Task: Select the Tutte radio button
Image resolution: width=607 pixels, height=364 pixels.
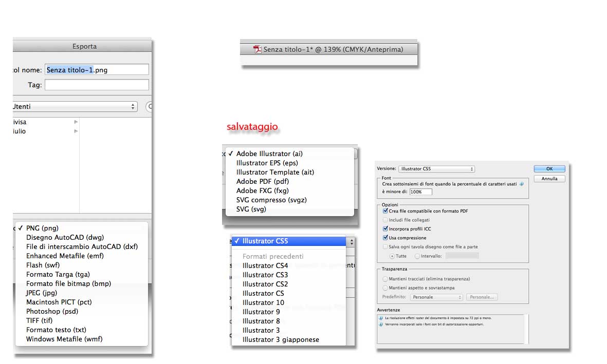Action: [392, 256]
